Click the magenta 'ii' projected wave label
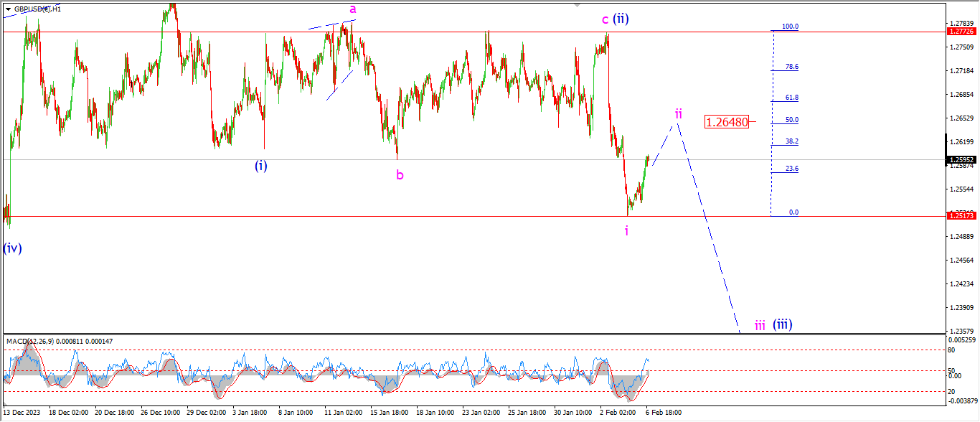 (678, 113)
